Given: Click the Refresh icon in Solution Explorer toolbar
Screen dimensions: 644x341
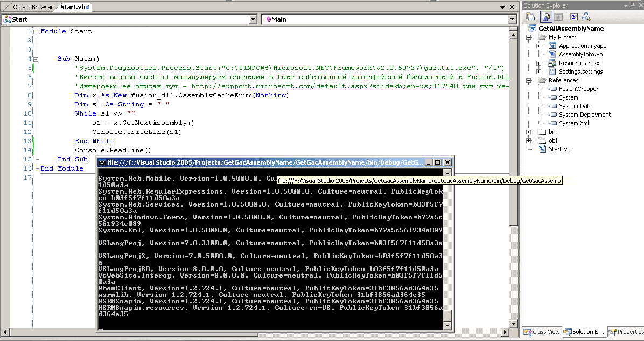Looking at the screenshot, I should pos(558,17).
